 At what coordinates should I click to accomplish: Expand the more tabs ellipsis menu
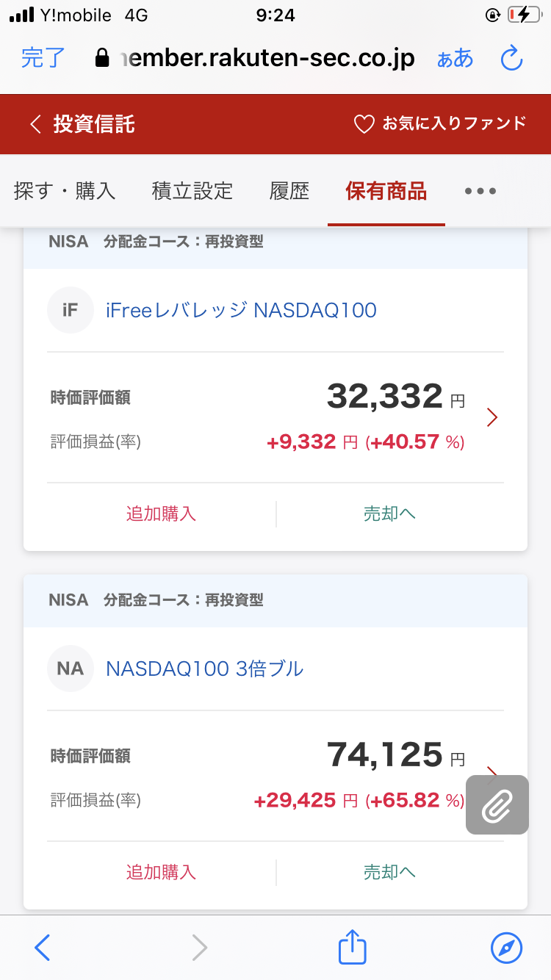pos(480,191)
